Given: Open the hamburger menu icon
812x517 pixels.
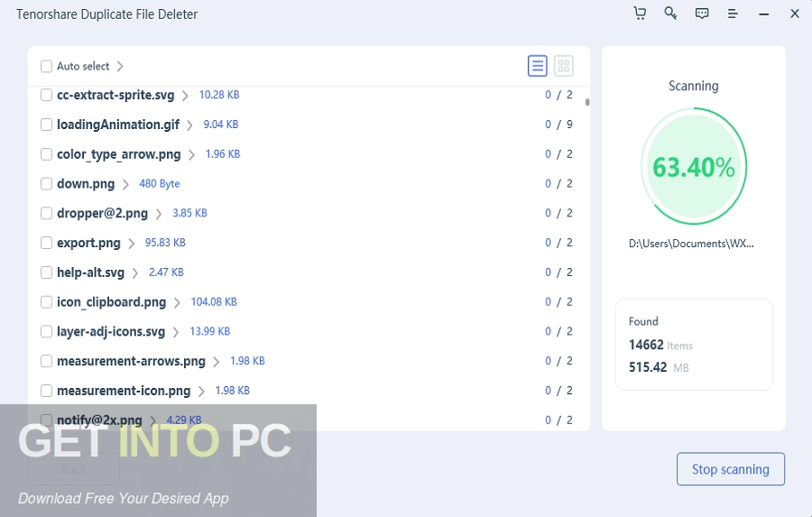Looking at the screenshot, I should coord(733,14).
